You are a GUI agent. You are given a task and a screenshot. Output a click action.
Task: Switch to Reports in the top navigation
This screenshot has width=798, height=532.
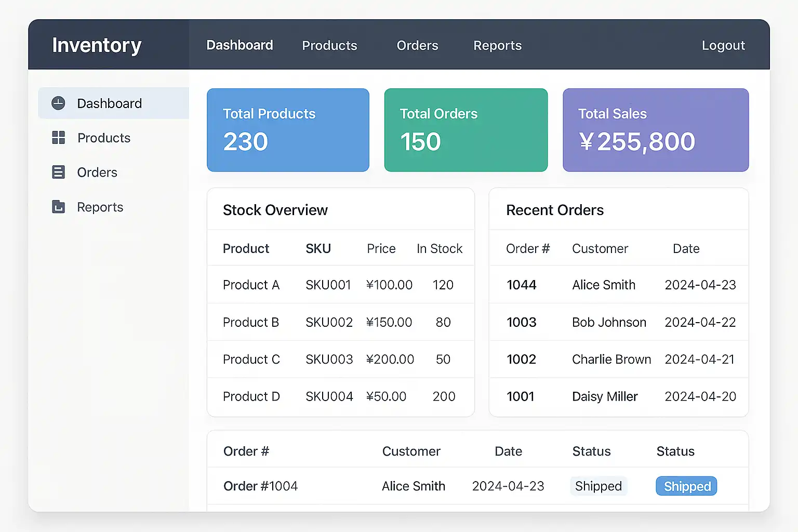(497, 46)
